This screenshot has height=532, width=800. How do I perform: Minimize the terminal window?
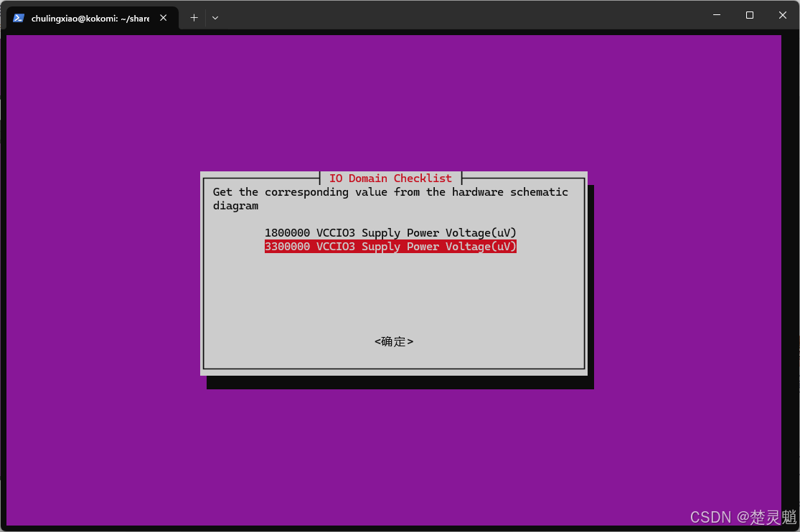[x=717, y=15]
